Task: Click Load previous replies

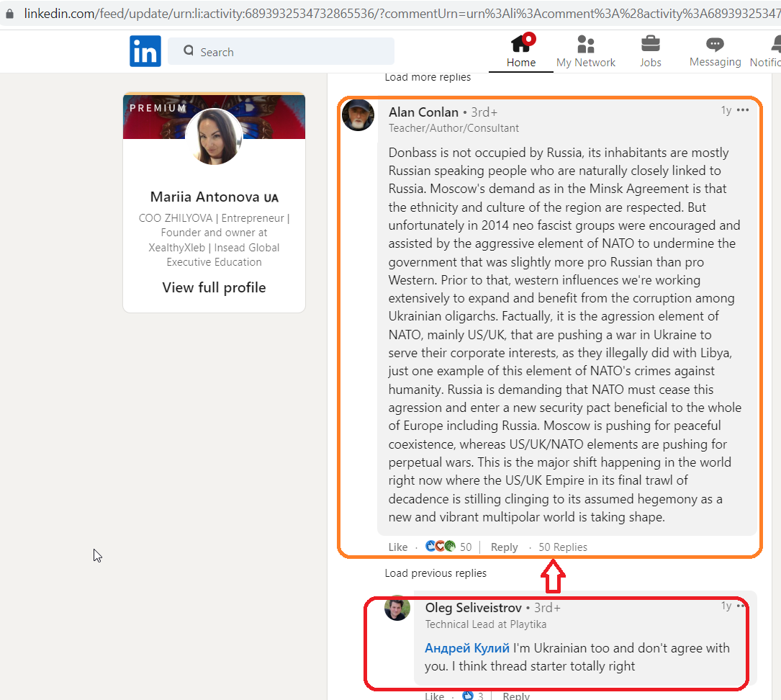Action: click(435, 573)
